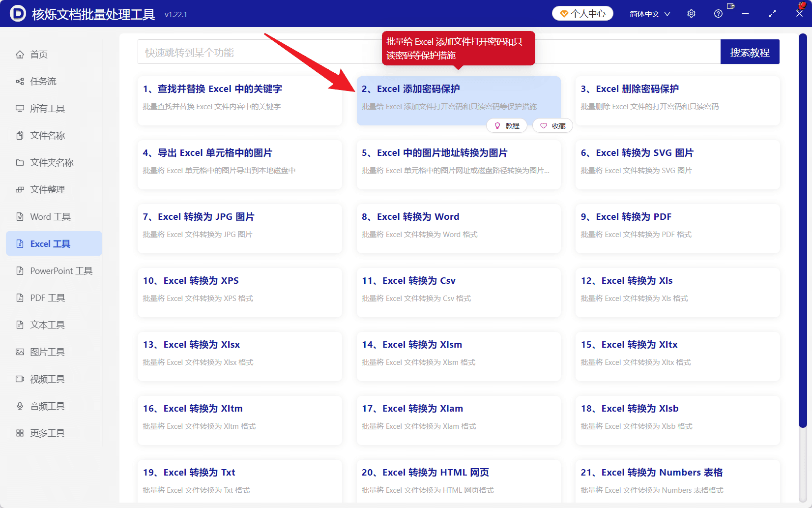The height and width of the screenshot is (508, 812).
Task: Select 图片工具 in the sidebar
Action: pyautogui.click(x=54, y=352)
